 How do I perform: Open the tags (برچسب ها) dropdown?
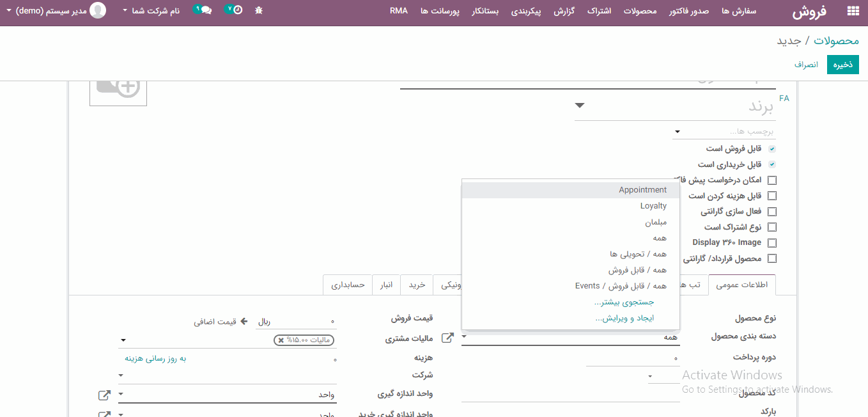tap(677, 132)
